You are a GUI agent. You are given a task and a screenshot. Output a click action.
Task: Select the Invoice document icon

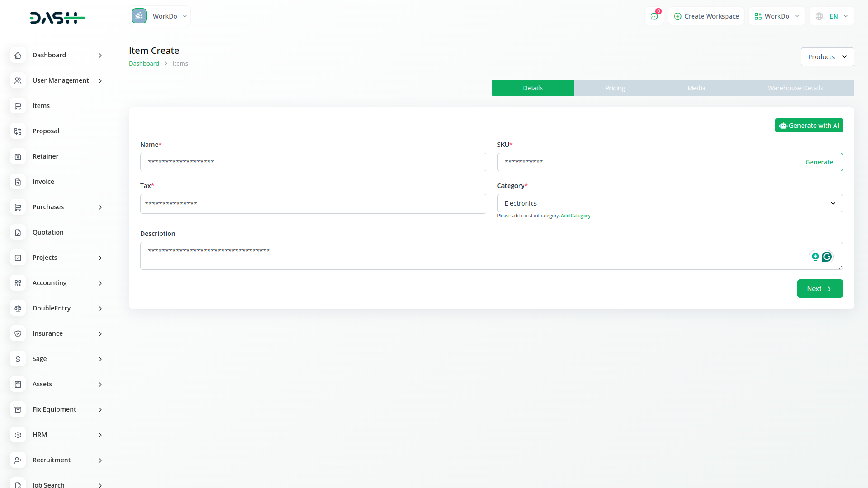pyautogui.click(x=18, y=182)
